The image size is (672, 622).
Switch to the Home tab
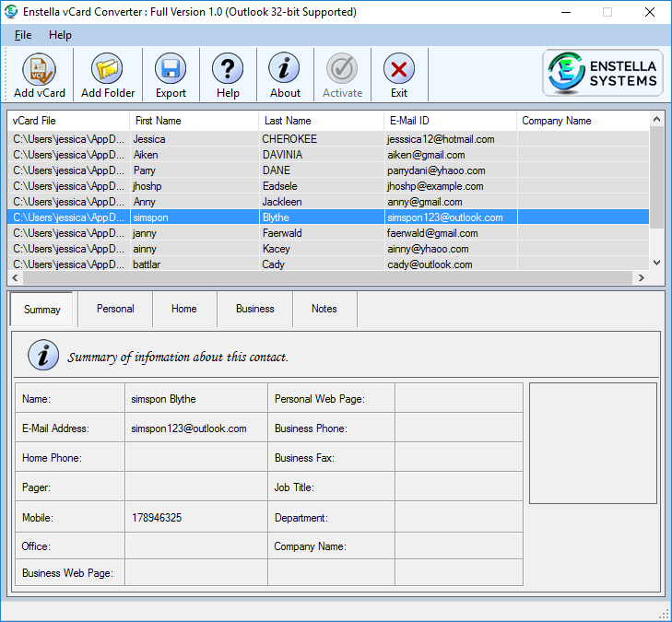(184, 309)
